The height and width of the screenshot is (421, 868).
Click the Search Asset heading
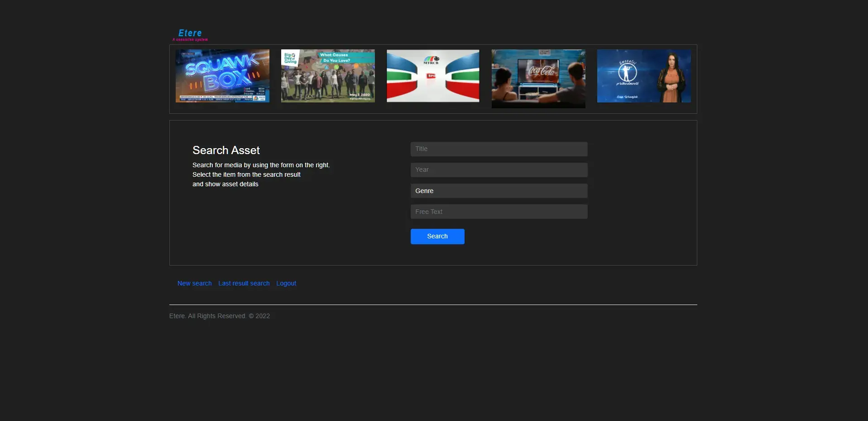pyautogui.click(x=226, y=150)
